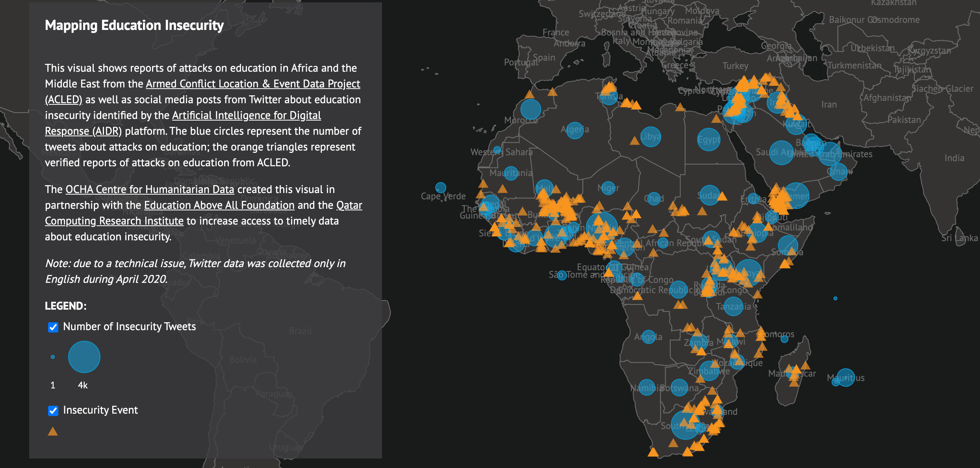The width and height of the screenshot is (980, 468).
Task: Visit the OCHA Centre for Humanitarian Data link
Action: (150, 189)
